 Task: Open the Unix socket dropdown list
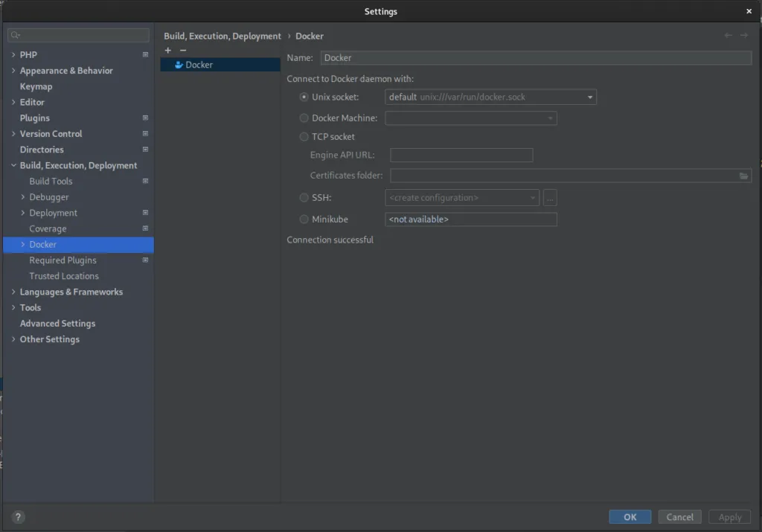[x=589, y=97]
